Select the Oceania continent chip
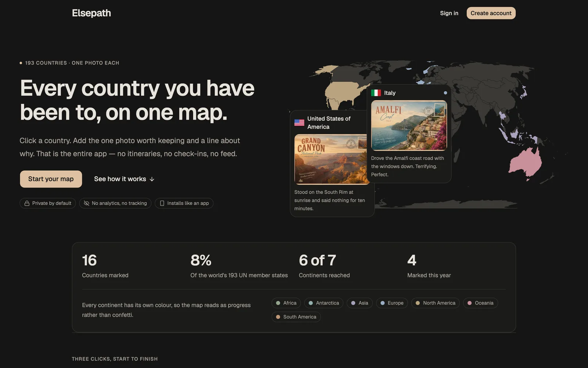Image resolution: width=588 pixels, height=368 pixels. (480, 303)
